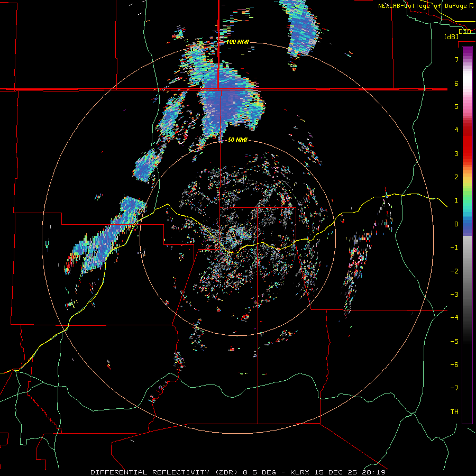The height and width of the screenshot is (476, 476).
Task: Click the "DIFFERENTIAL REFLECTIVITY (ZDR) 0.5 DEG - KLRX 15 DEC 25 20:19" caption
Action: (x=238, y=472)
